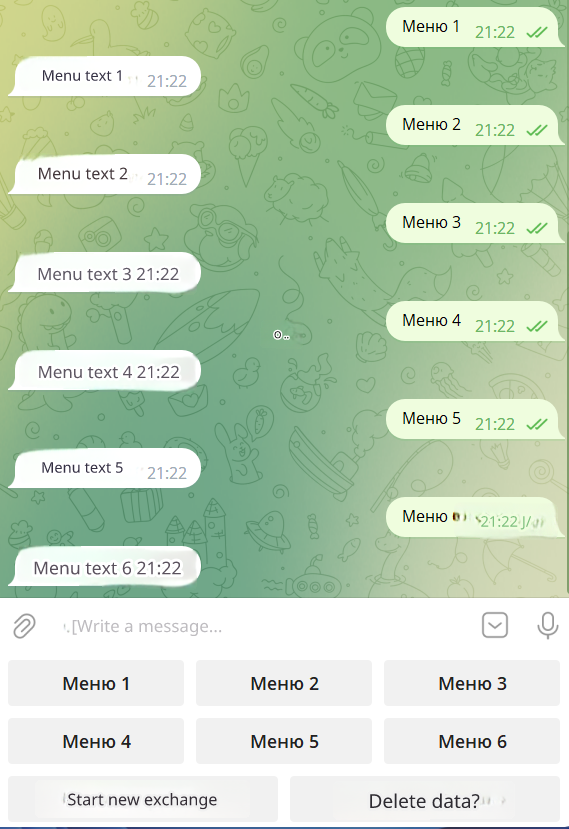
Task: Click the sent Меню 1 message bubble
Action: [474, 27]
